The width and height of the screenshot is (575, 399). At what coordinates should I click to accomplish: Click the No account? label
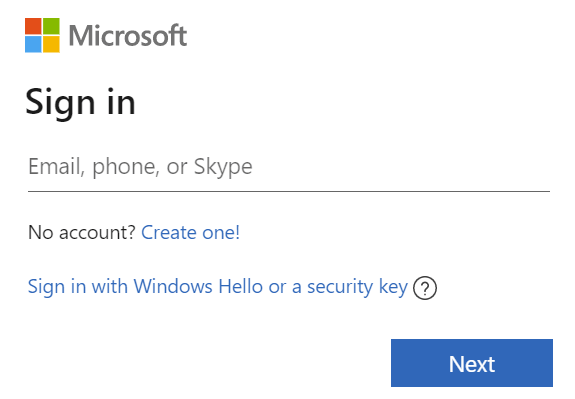[x=82, y=233]
